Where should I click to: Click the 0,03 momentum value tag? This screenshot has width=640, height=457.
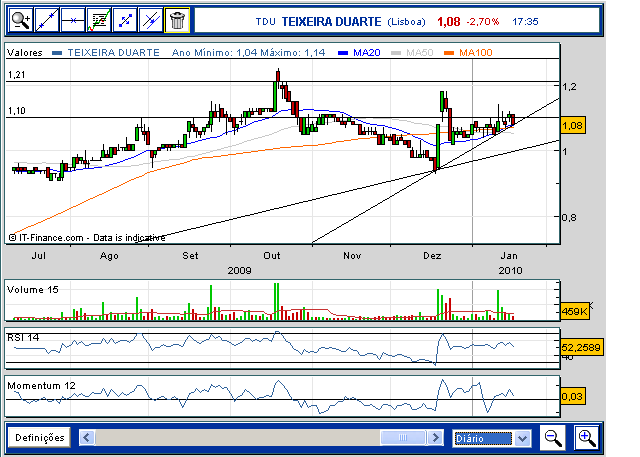click(x=572, y=396)
